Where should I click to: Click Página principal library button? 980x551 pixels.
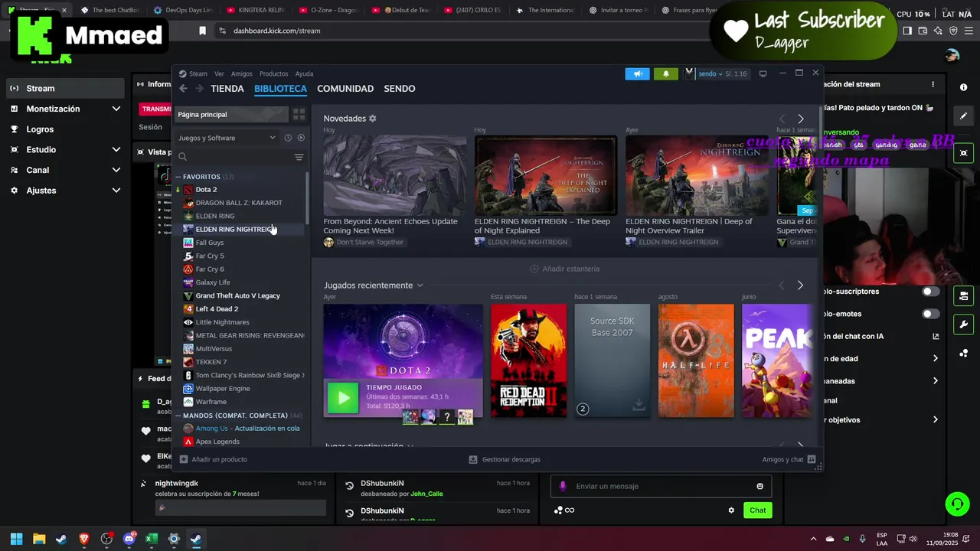pos(232,114)
